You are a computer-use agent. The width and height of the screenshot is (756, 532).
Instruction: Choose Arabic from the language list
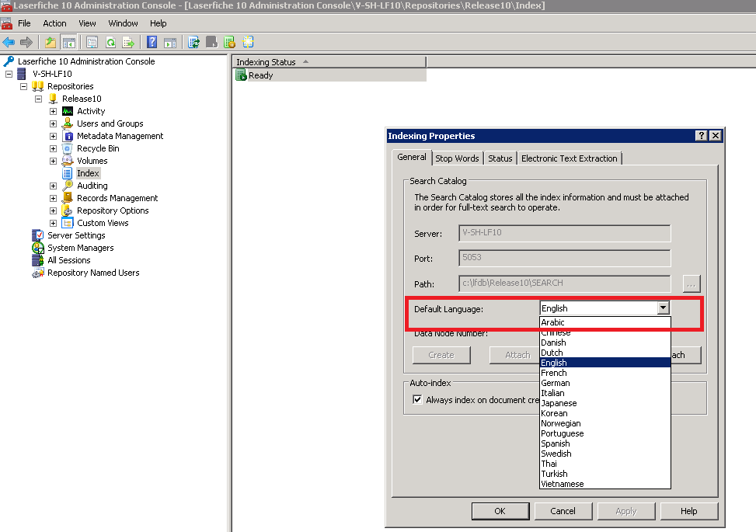point(605,322)
